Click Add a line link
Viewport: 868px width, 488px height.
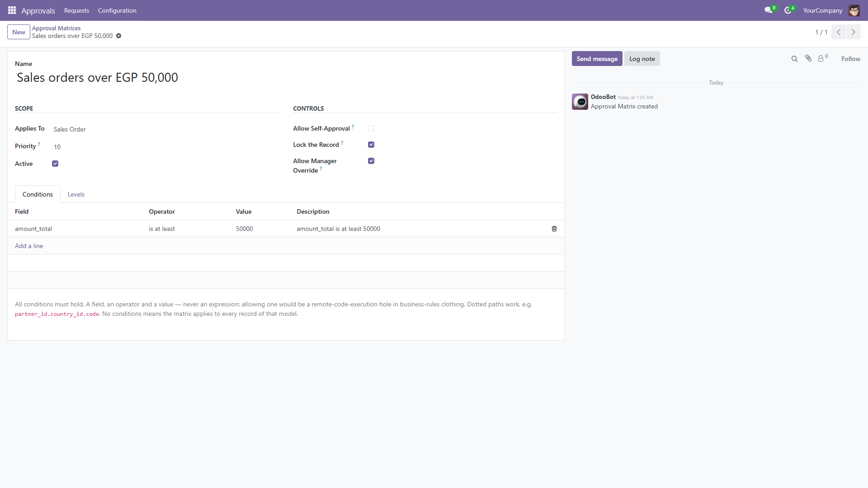[x=29, y=246]
